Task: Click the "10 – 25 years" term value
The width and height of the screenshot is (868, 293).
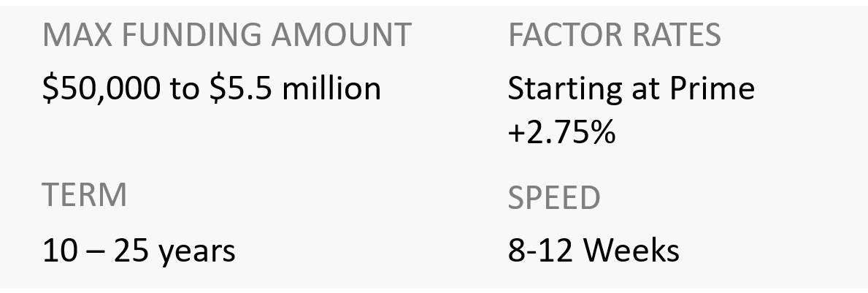Action: click(139, 251)
